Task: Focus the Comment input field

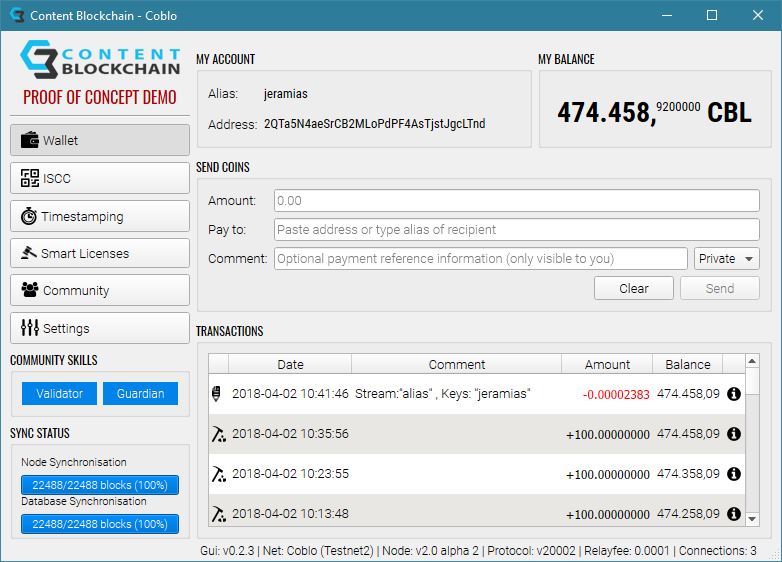Action: 481,258
